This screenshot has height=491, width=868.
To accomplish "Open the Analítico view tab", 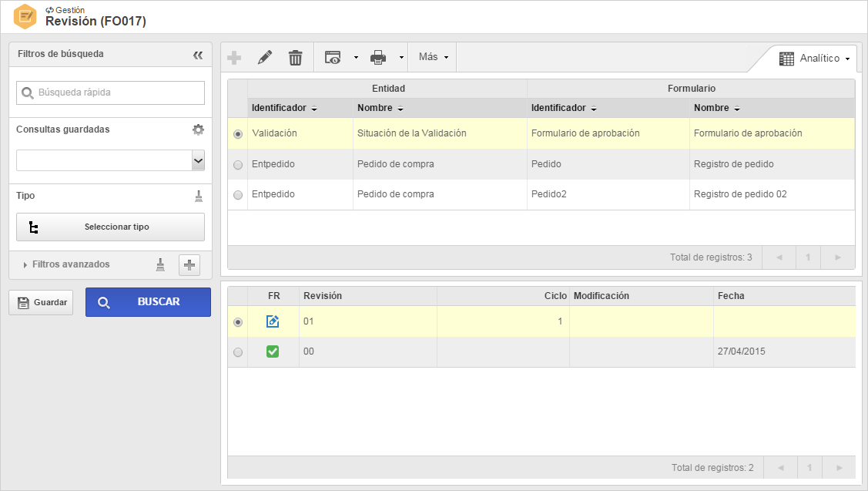I will click(814, 58).
